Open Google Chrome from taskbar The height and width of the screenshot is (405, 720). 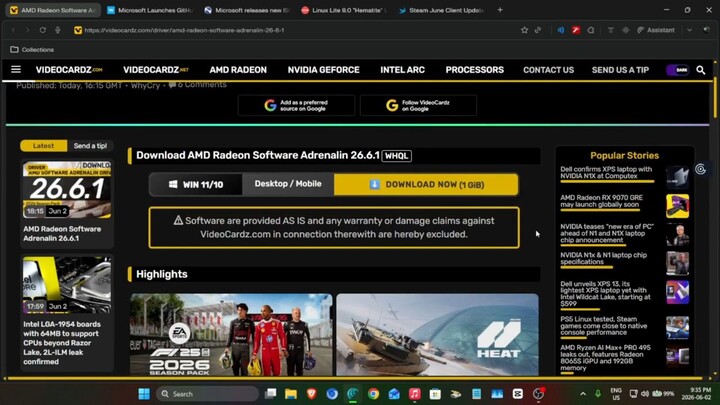(x=373, y=394)
